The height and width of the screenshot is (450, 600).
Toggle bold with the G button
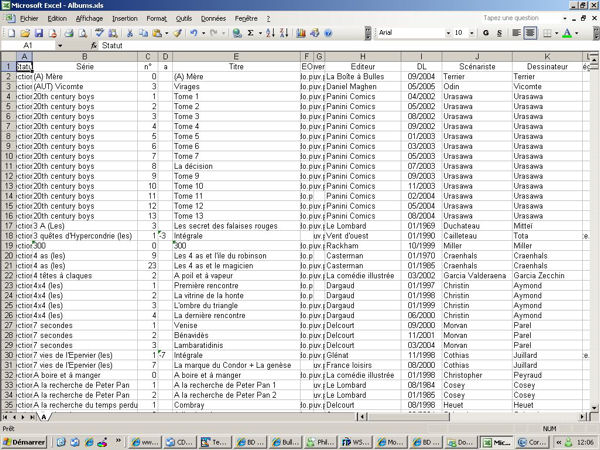[486, 33]
